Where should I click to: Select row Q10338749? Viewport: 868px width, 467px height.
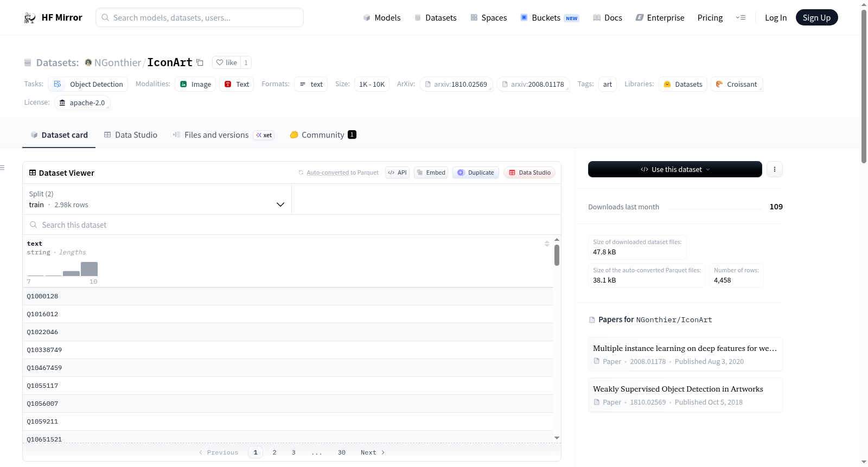click(288, 350)
